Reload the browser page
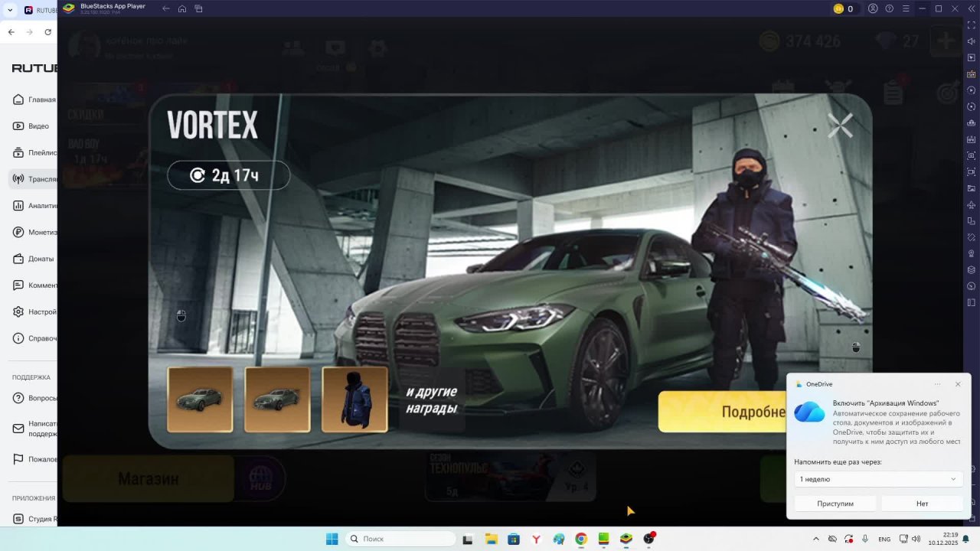The width and height of the screenshot is (980, 551). pos(48,32)
